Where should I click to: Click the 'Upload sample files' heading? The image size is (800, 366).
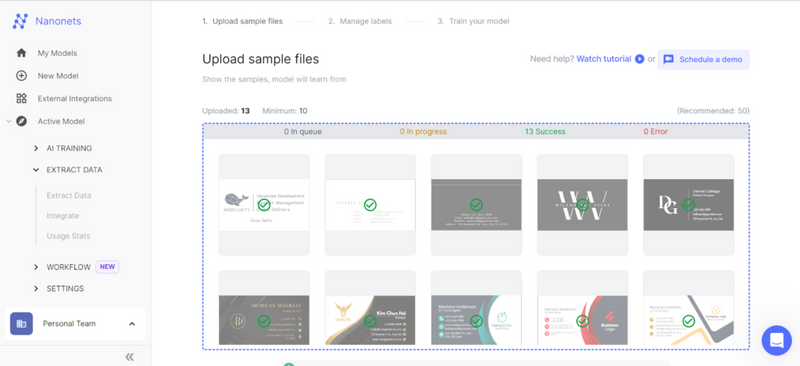pos(261,59)
